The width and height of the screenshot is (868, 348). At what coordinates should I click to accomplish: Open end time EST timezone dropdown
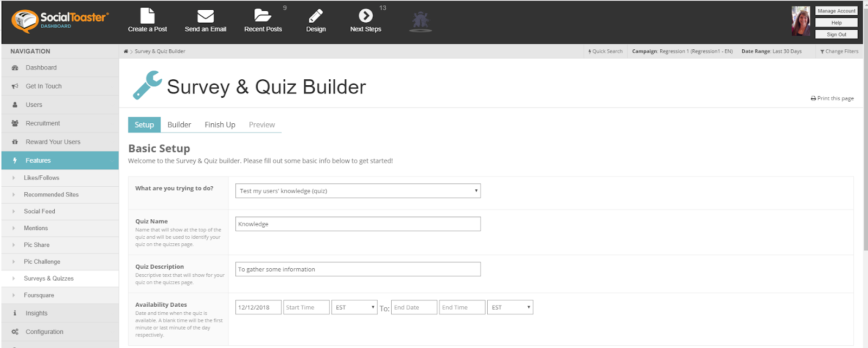coord(510,307)
